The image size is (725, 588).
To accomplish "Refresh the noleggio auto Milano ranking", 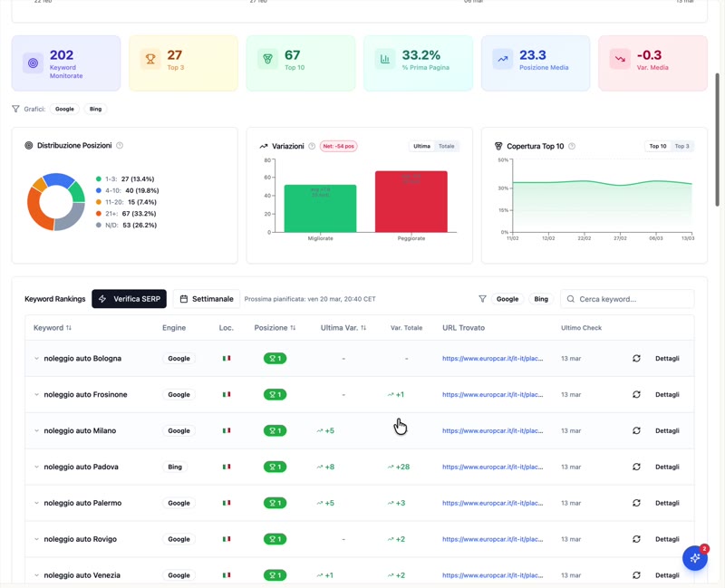I will pos(636,430).
